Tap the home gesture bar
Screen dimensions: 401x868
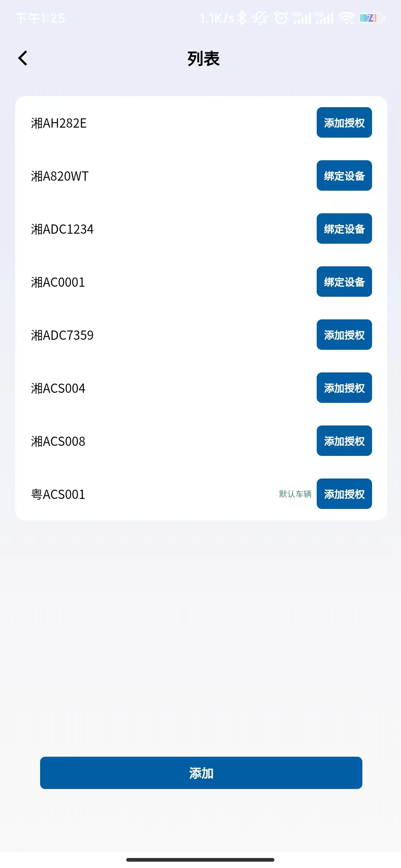click(x=200, y=859)
